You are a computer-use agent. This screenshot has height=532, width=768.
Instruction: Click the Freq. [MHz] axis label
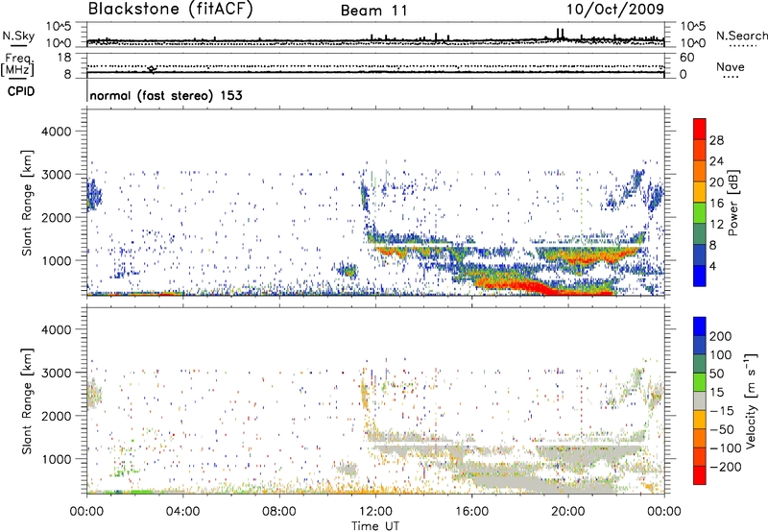(17, 65)
